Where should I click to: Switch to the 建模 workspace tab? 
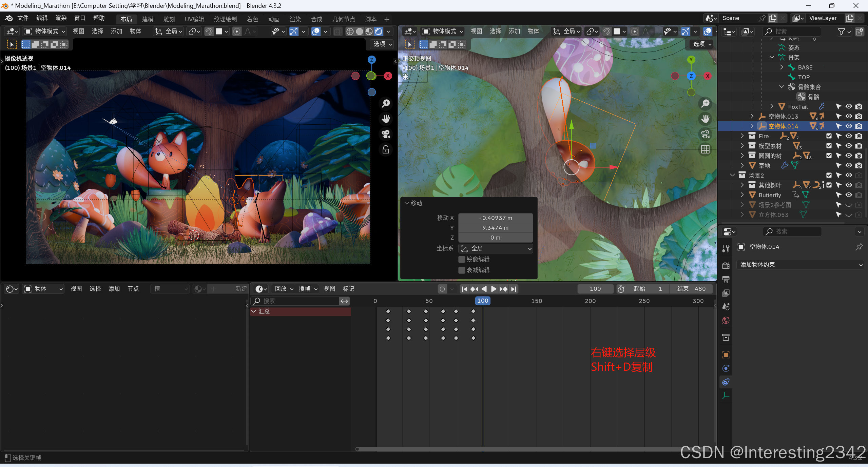[x=148, y=19]
